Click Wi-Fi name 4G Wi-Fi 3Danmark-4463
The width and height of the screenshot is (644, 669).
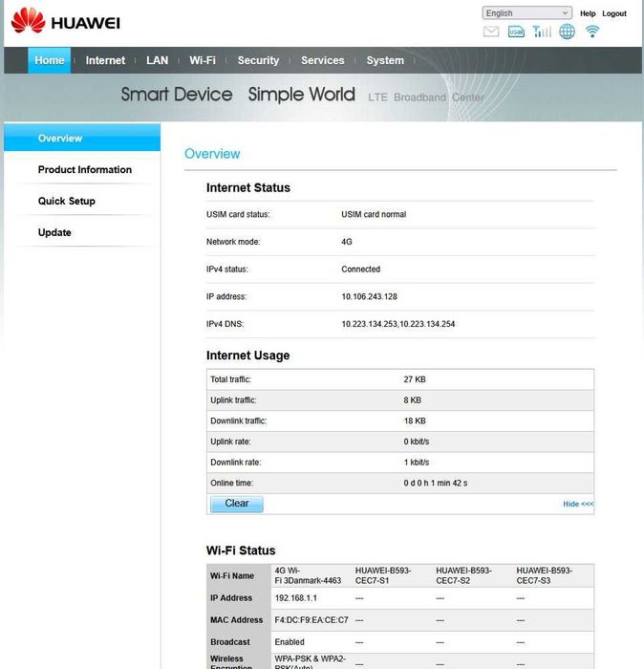click(x=308, y=575)
